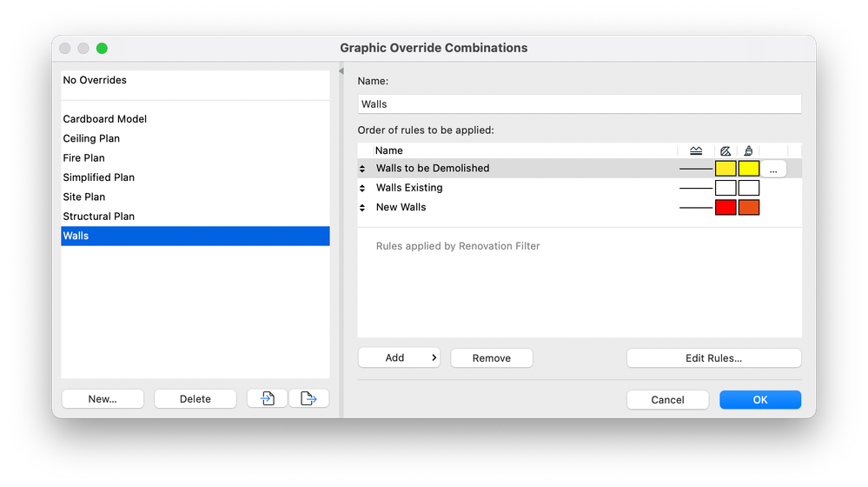Click the line type column header icon
This screenshot has width=868, height=487.
click(x=695, y=150)
